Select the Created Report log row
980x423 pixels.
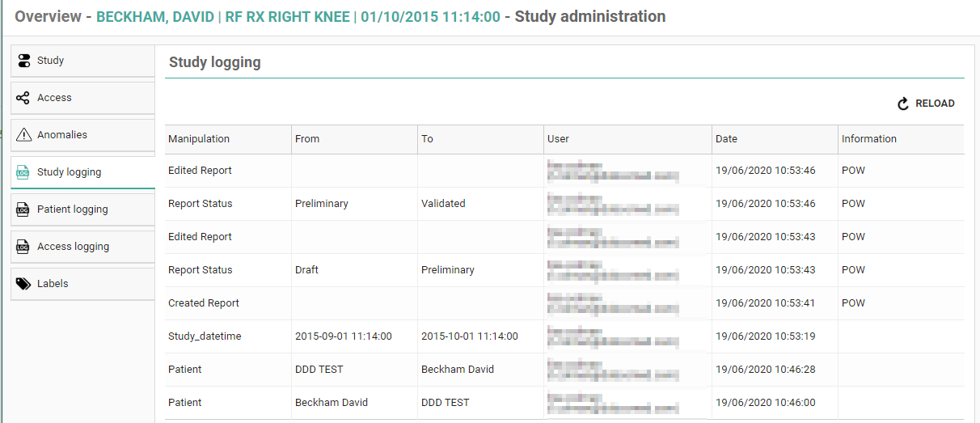[x=204, y=303]
